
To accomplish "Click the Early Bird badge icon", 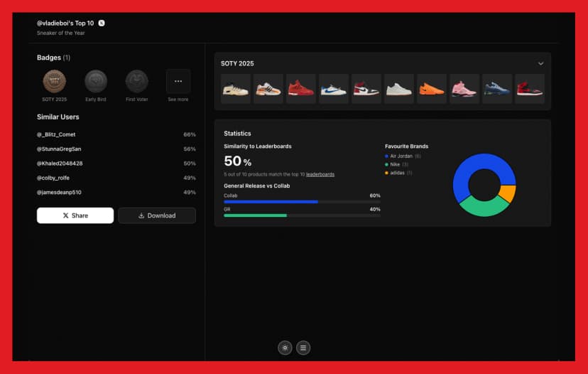I will pyautogui.click(x=96, y=81).
